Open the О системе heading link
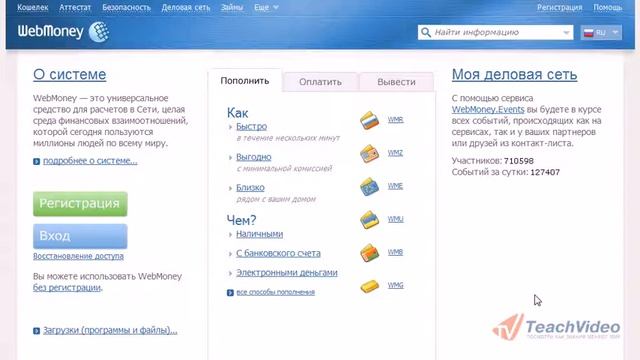This screenshot has height=360, width=640. tap(70, 75)
